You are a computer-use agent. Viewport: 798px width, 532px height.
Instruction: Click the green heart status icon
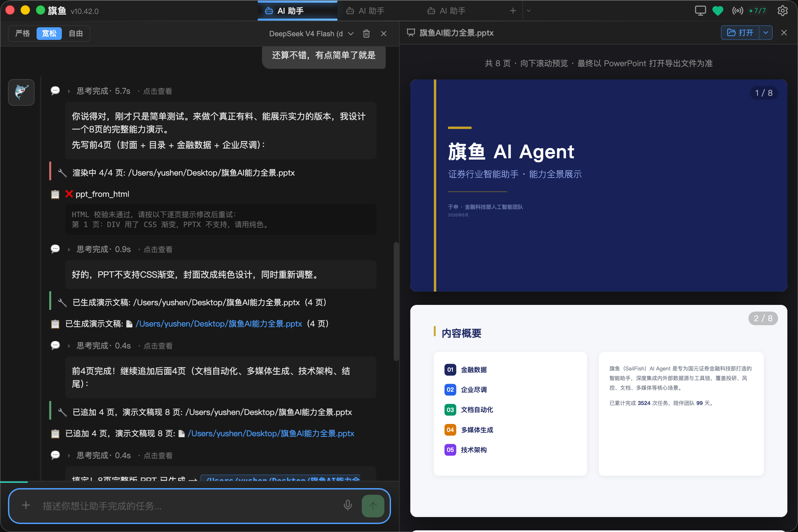point(718,11)
